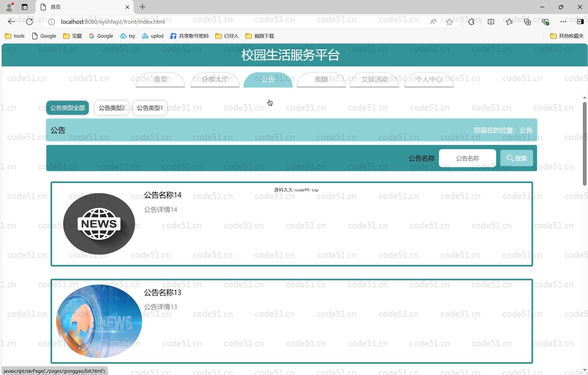Open the favorites list icon
588x375 pixels.
(509, 22)
